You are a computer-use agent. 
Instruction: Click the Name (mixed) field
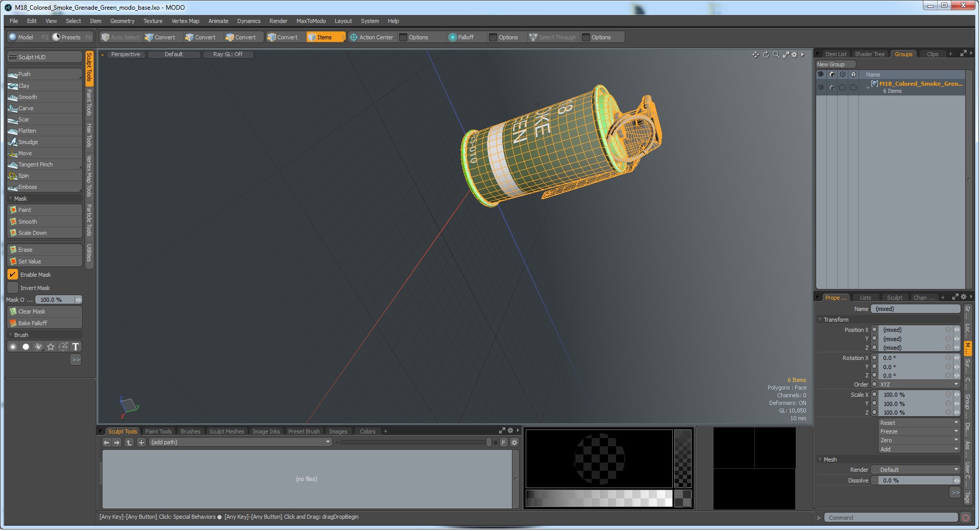[916, 309]
